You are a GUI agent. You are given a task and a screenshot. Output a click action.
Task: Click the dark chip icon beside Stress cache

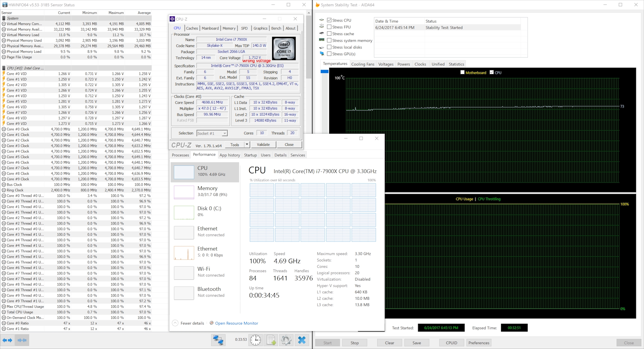[x=321, y=33]
